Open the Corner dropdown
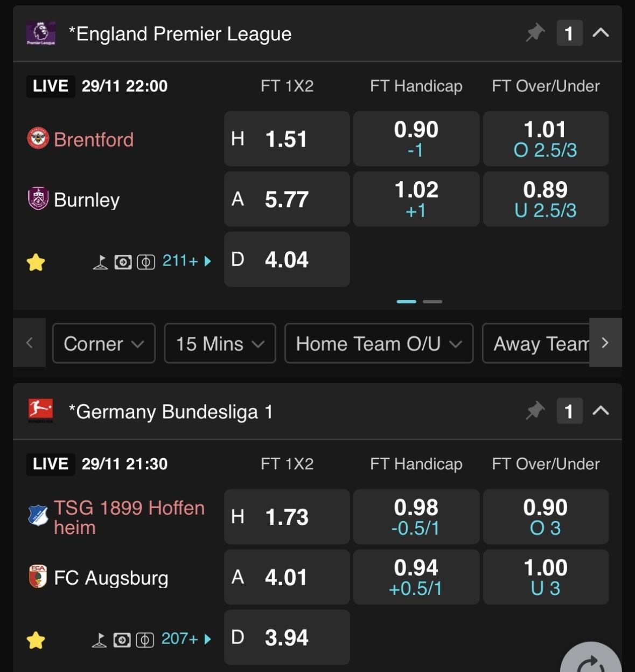 click(103, 343)
